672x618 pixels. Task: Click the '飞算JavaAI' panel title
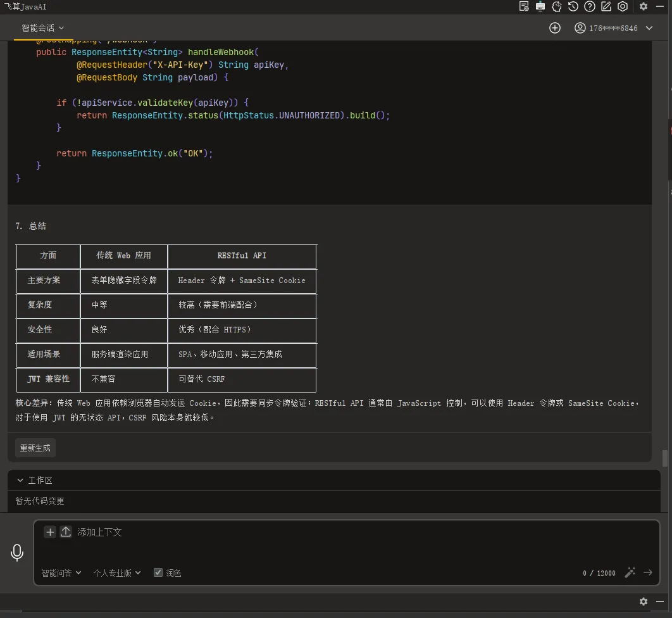(25, 6)
